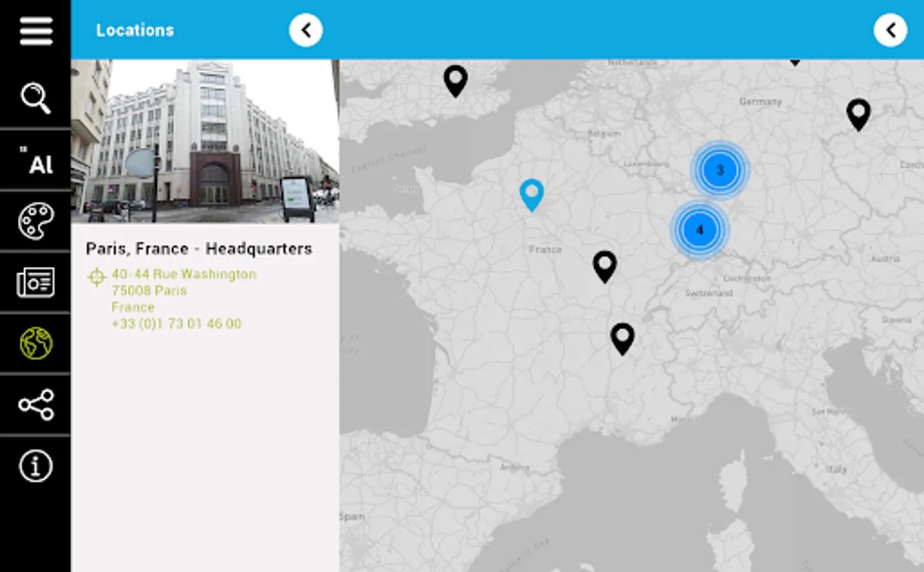The image size is (924, 572).
Task: Select the green globe locations icon
Action: [36, 343]
